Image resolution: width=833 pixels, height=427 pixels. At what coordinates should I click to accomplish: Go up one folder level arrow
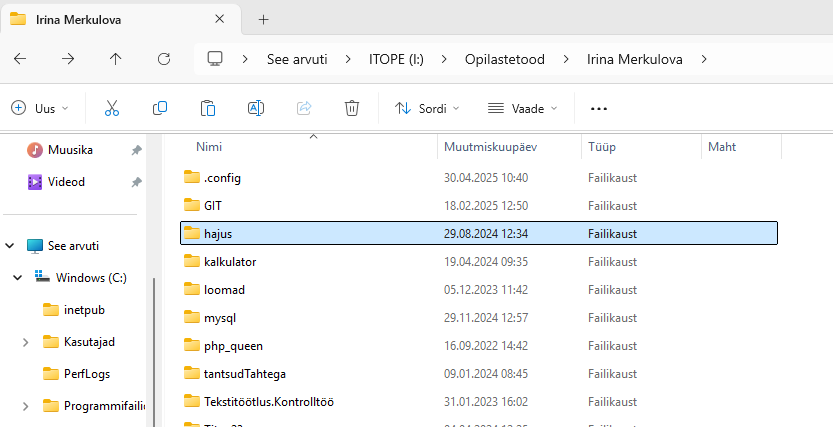coord(116,59)
